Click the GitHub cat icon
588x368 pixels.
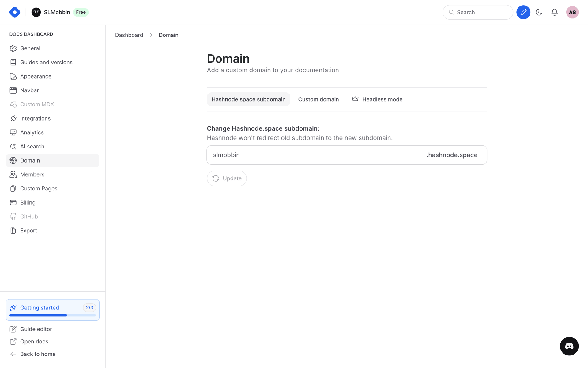click(13, 217)
